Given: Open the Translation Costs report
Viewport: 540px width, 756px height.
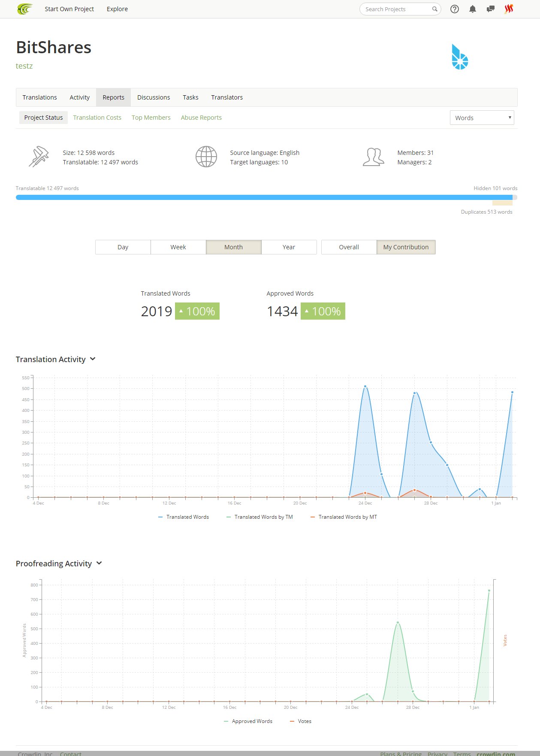Looking at the screenshot, I should coord(97,118).
